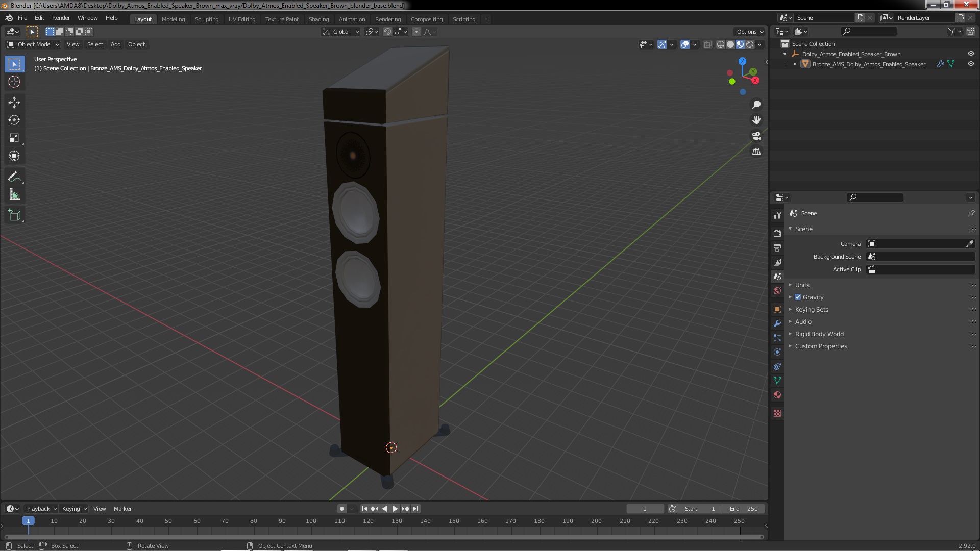
Task: Open the Particle properties tab
Action: 777,338
